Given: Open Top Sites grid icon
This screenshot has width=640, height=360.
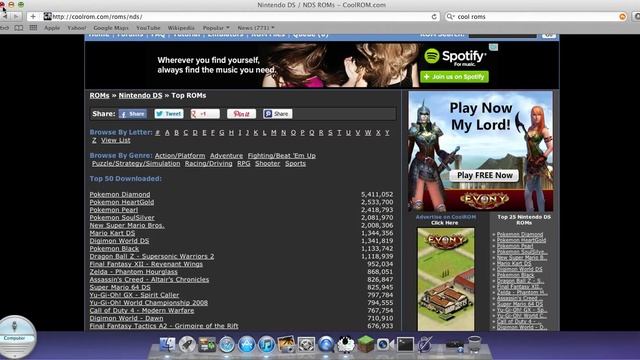Looking at the screenshot, I should coord(33,28).
